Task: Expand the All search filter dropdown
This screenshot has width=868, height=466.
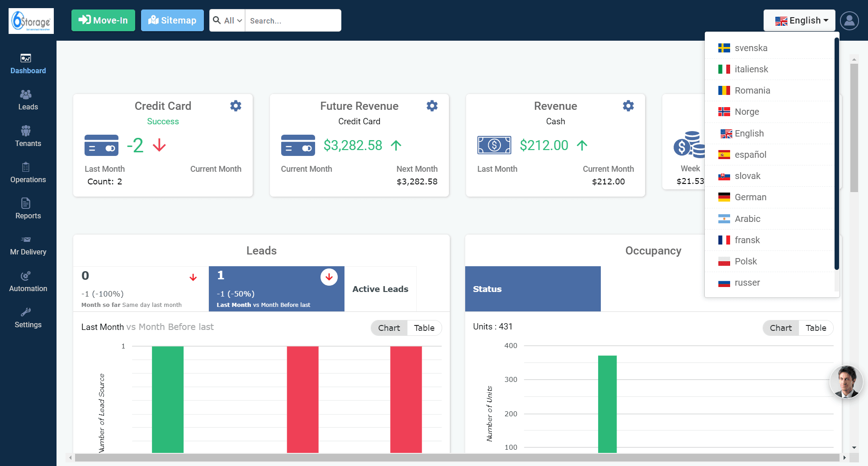Action: (228, 21)
